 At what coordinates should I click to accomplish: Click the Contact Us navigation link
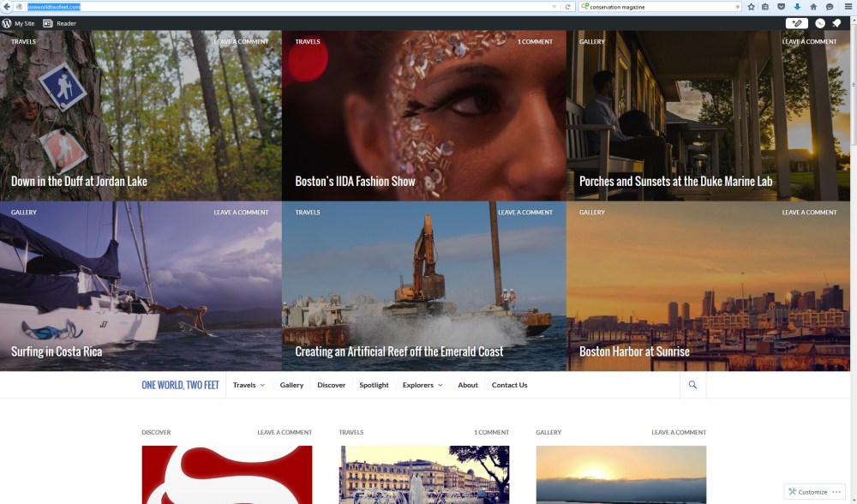tap(509, 385)
